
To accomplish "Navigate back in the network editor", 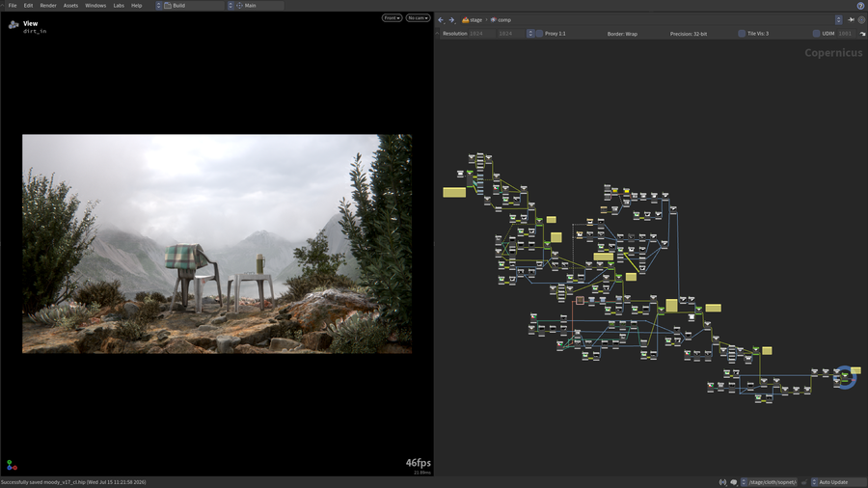I will [x=441, y=20].
